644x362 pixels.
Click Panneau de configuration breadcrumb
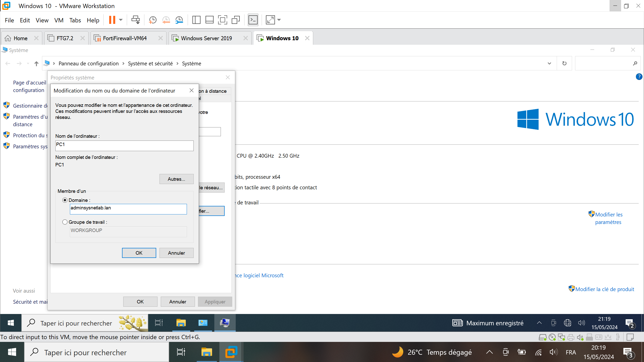(89, 63)
